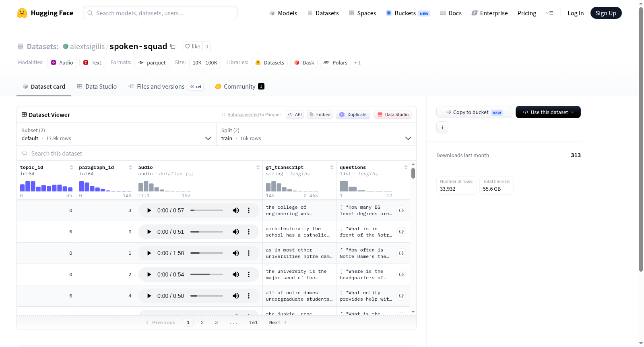Go to Datasets in the top navigation
This screenshot has width=644, height=347.
click(x=323, y=13)
